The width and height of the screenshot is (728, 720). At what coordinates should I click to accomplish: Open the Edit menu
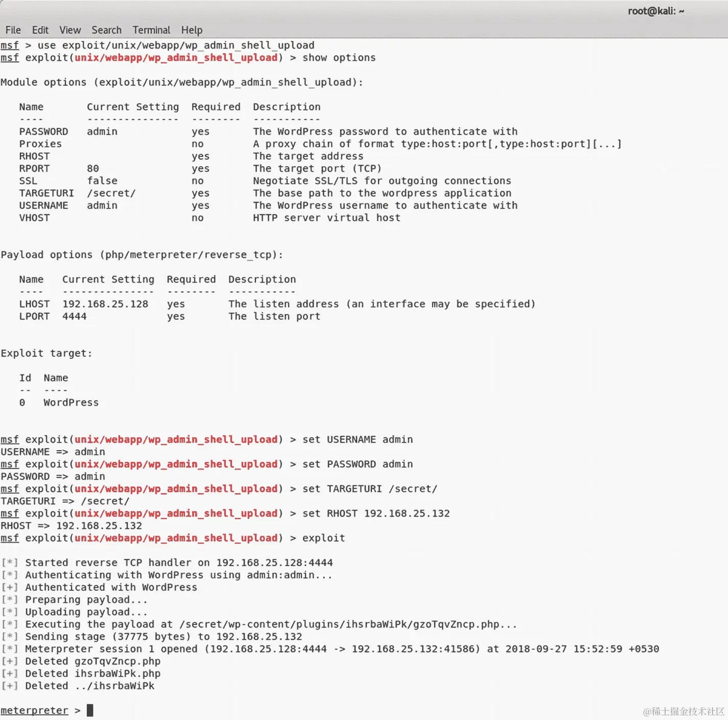pyautogui.click(x=40, y=30)
